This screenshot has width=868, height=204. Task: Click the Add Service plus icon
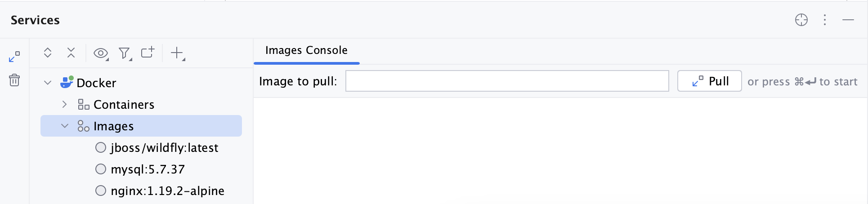click(177, 53)
